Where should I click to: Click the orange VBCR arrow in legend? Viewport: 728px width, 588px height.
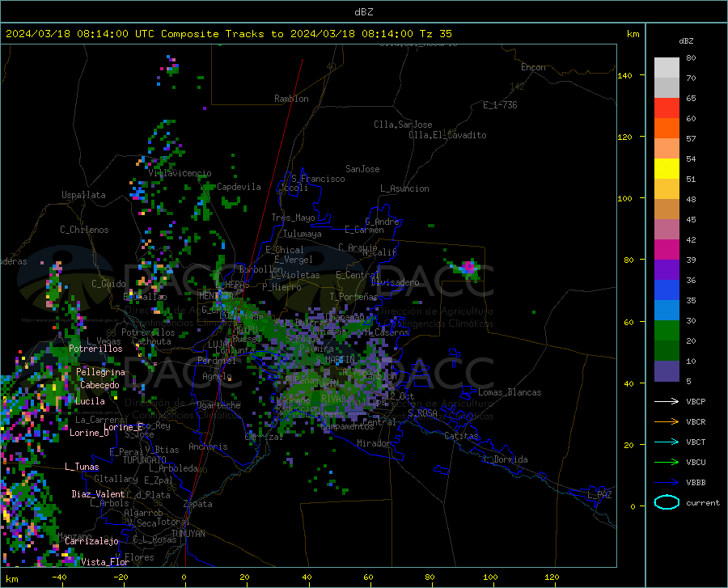click(667, 422)
